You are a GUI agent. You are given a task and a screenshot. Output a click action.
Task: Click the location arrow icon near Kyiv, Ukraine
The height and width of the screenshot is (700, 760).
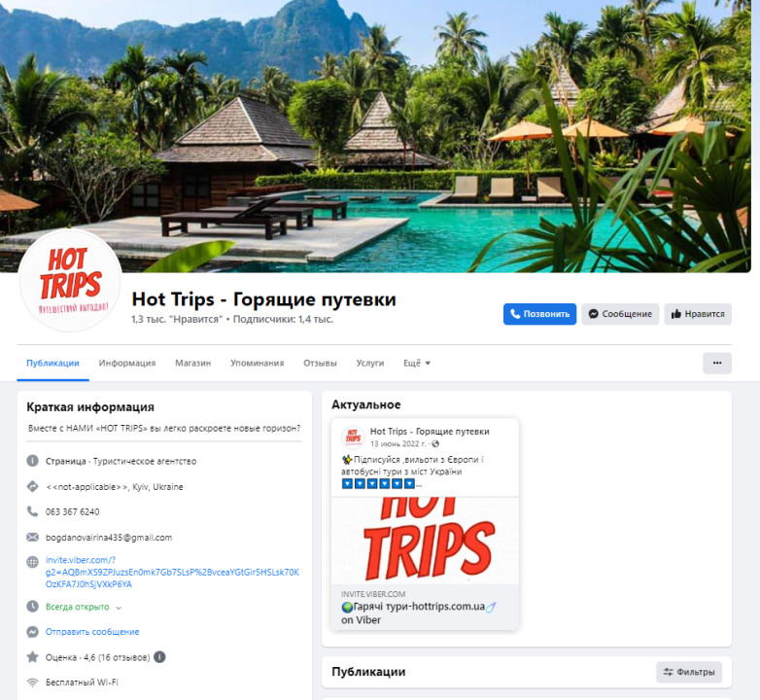click(x=32, y=486)
